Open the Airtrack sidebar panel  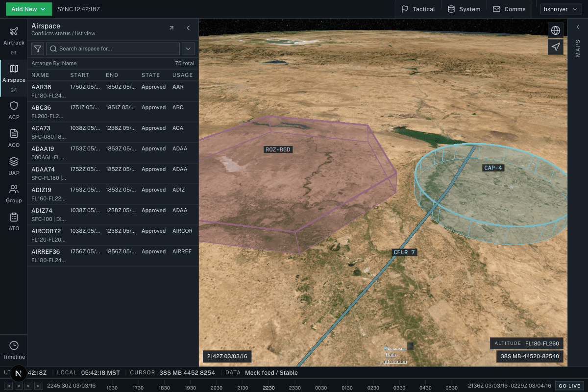click(14, 37)
